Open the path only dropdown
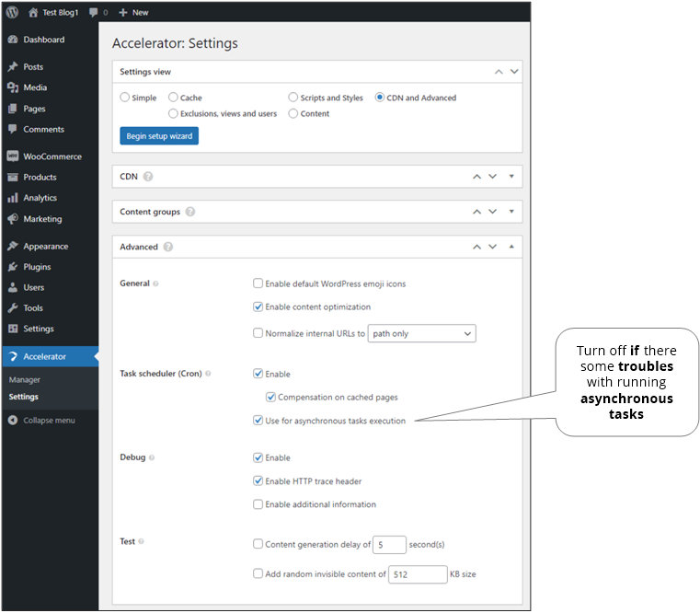 [421, 333]
